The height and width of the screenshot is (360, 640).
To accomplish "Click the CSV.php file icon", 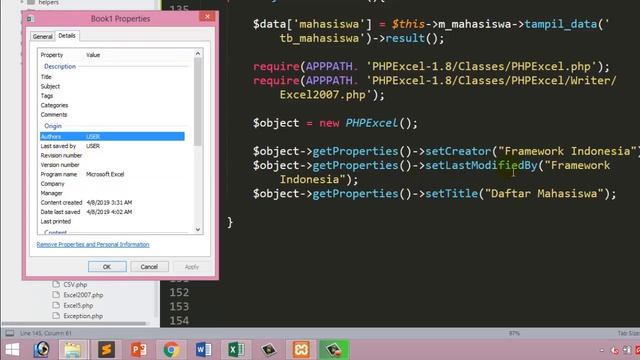I will point(56,284).
